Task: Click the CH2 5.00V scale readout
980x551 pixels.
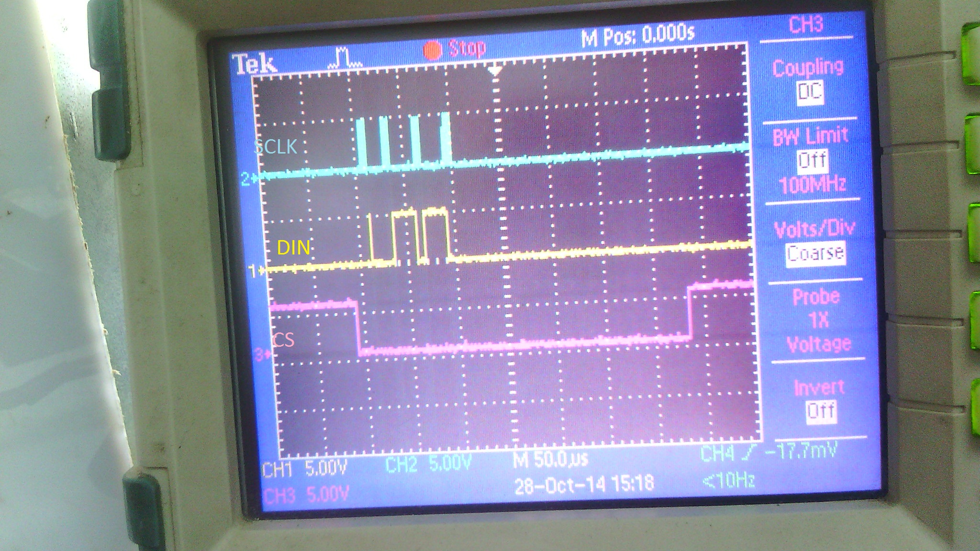Action: 428,464
